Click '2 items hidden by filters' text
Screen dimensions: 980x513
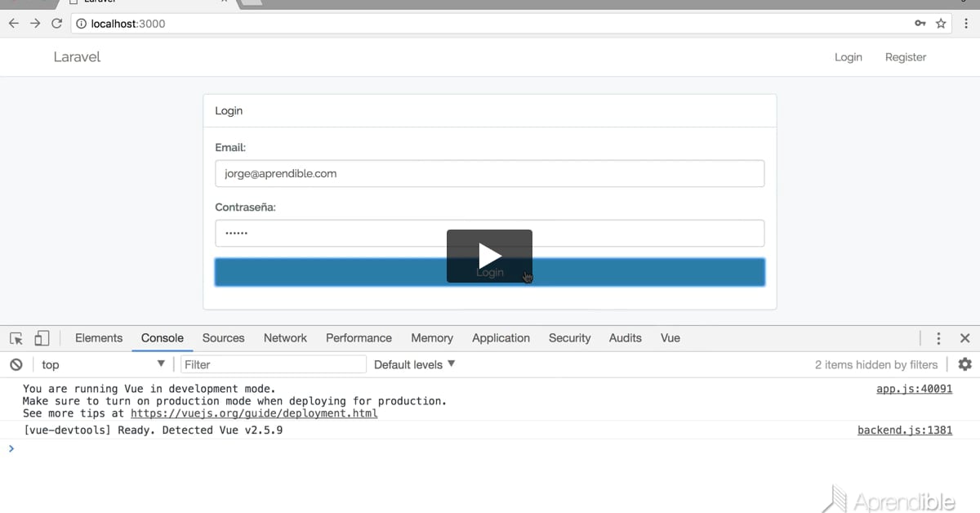(x=876, y=364)
